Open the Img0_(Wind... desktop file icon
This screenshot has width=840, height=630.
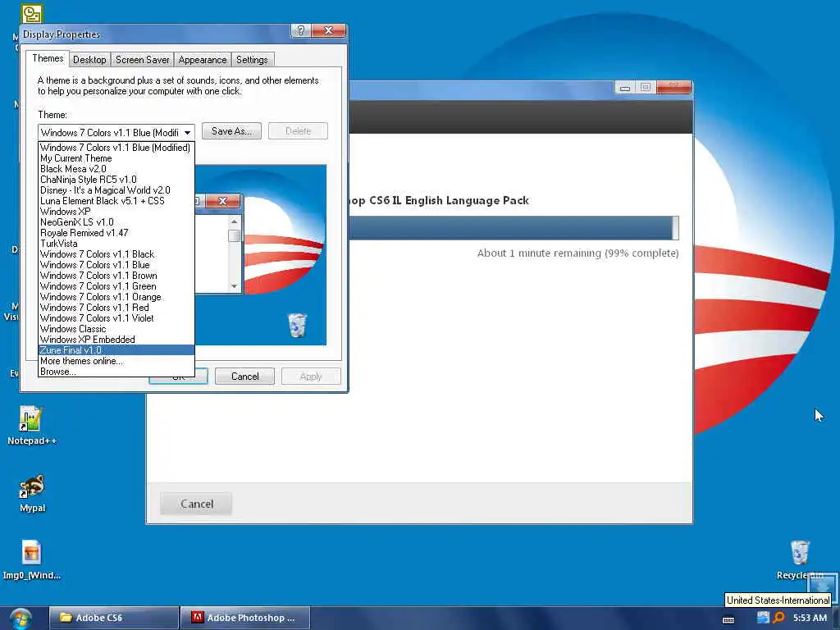tap(32, 559)
